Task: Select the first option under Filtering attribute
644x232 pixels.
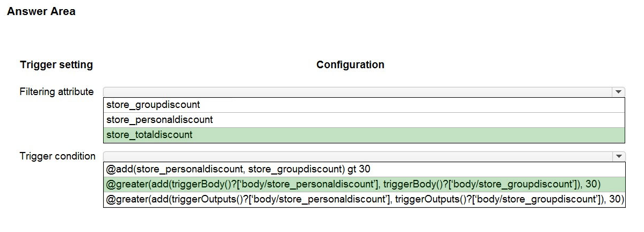Action: click(x=153, y=105)
